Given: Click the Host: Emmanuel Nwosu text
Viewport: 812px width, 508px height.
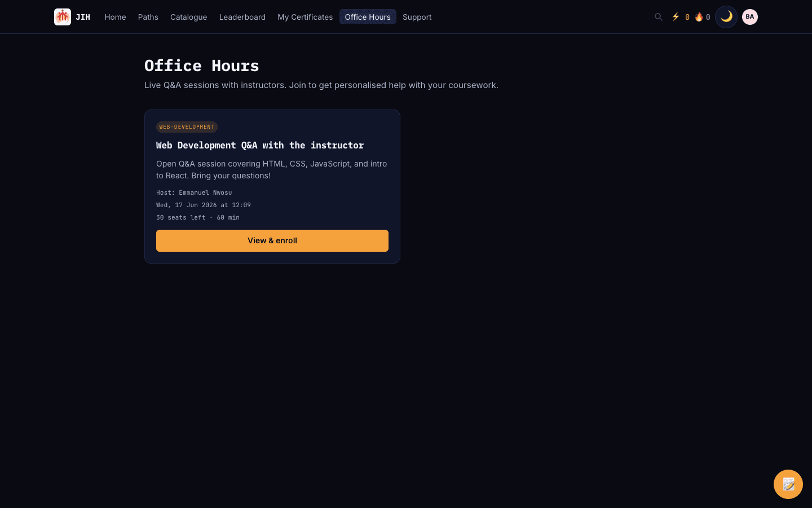Looking at the screenshot, I should point(194,192).
